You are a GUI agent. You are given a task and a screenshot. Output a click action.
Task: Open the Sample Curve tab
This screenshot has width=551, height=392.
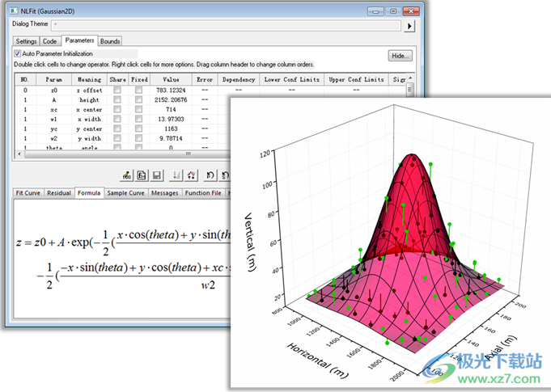click(x=125, y=193)
